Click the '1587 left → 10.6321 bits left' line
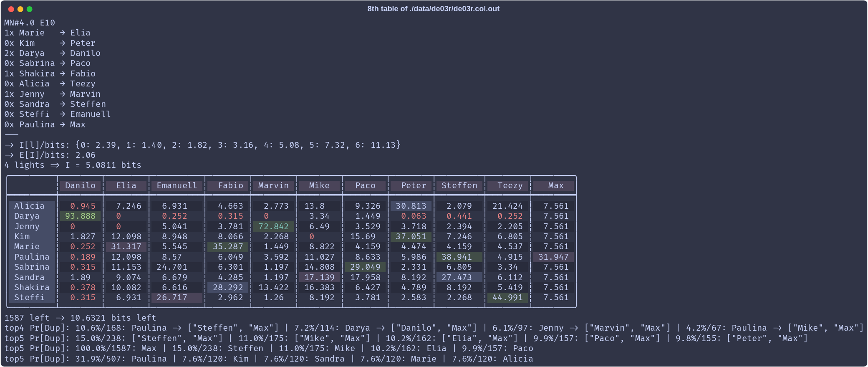 80,318
